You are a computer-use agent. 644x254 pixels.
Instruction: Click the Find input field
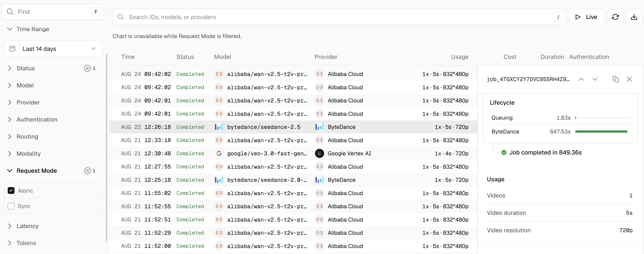(53, 12)
